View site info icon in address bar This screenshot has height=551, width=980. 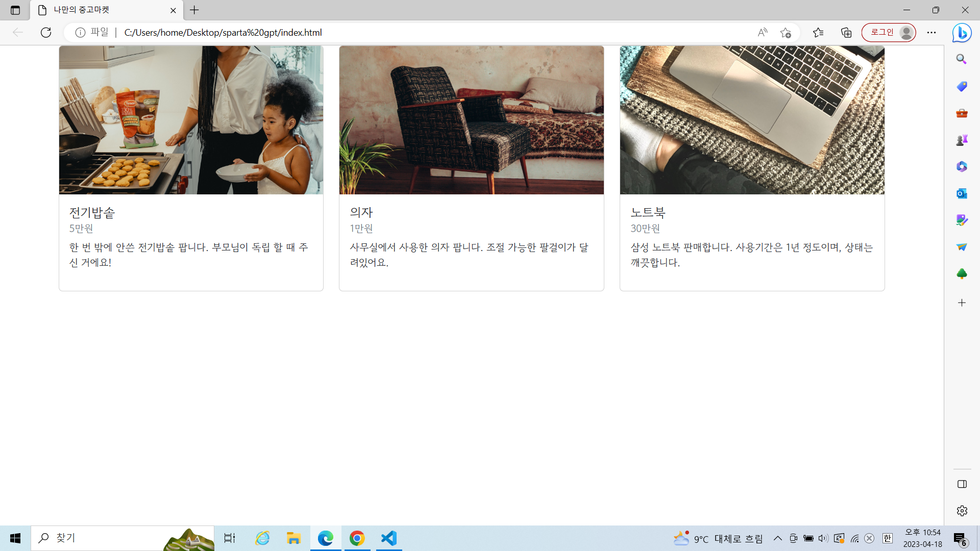80,33
